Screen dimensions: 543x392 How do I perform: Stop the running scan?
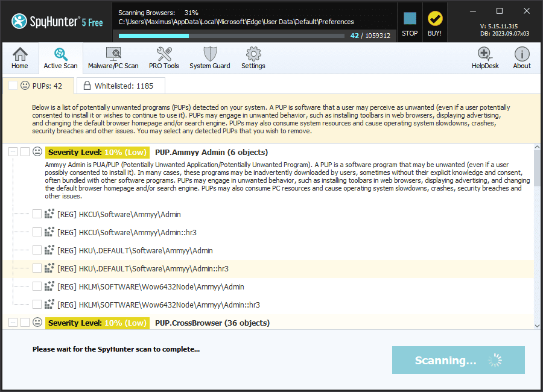click(410, 23)
